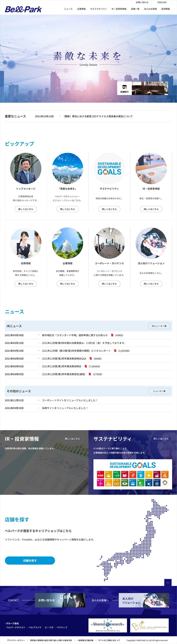Click the Bell-Park logo

click(23, 9)
